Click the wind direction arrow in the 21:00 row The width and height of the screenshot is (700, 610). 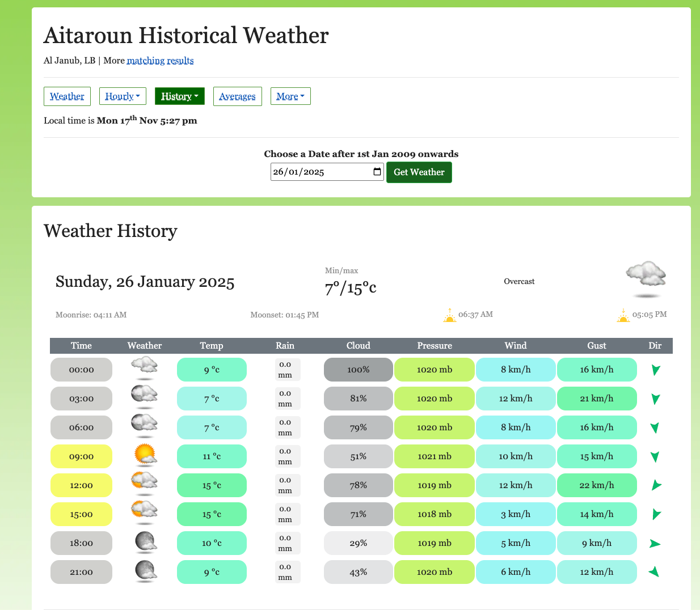(x=655, y=571)
